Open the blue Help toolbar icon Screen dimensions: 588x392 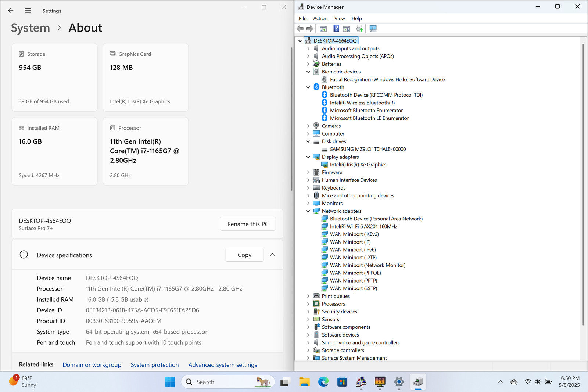tap(336, 29)
